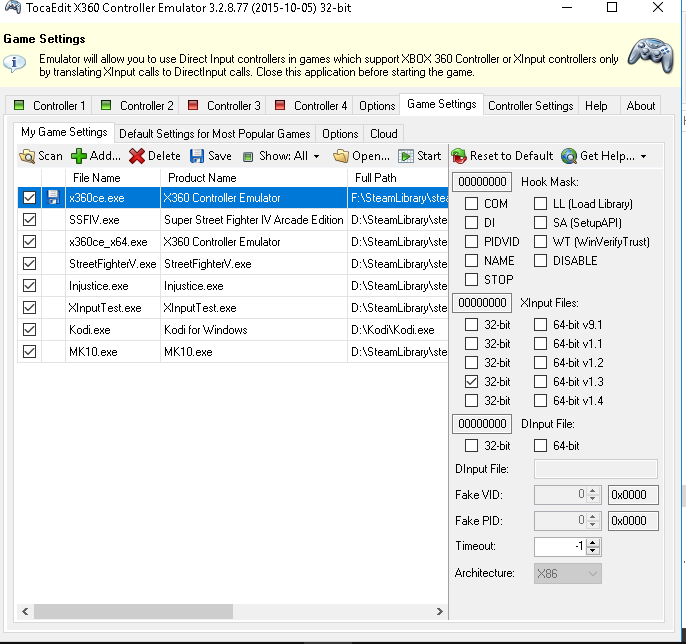Click the Hook Mask 00000000 field

point(482,182)
